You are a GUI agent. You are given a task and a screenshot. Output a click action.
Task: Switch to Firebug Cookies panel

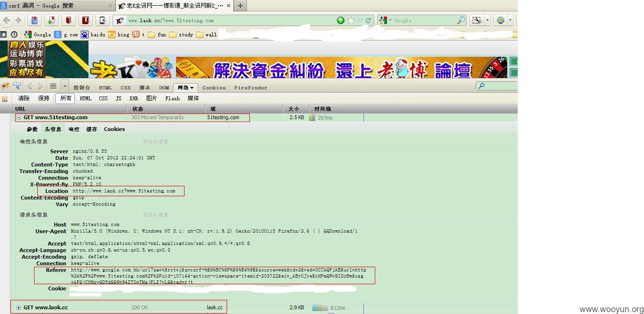click(214, 87)
